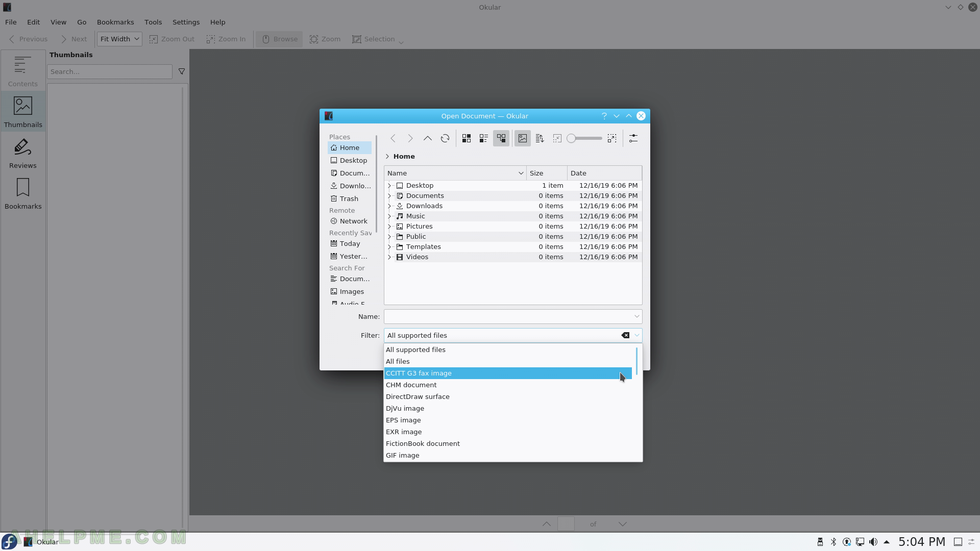
Task: Open the Bookmarks menu
Action: point(115,22)
